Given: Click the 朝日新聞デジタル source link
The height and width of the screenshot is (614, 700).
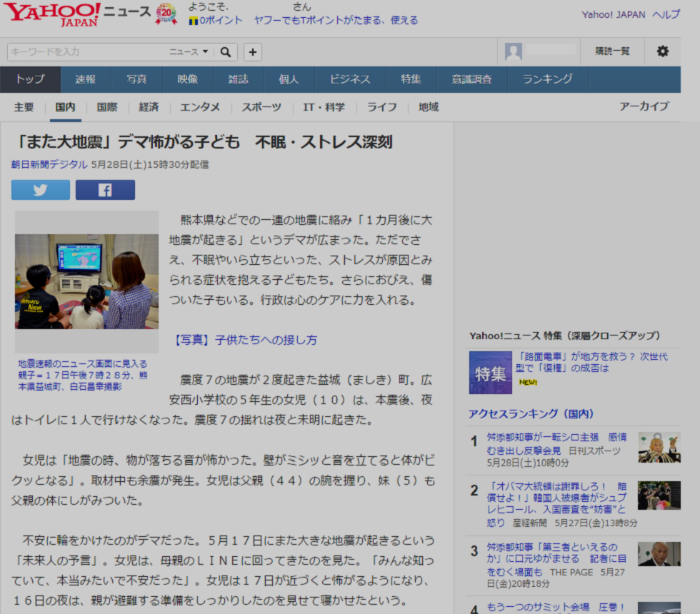Looking at the screenshot, I should (x=49, y=164).
